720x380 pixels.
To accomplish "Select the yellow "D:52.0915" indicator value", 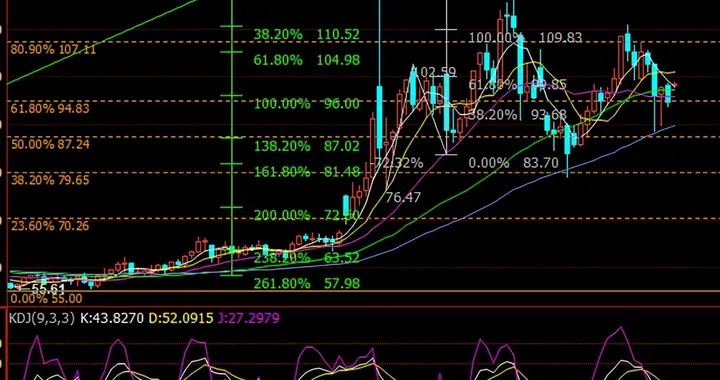I will pyautogui.click(x=181, y=318).
